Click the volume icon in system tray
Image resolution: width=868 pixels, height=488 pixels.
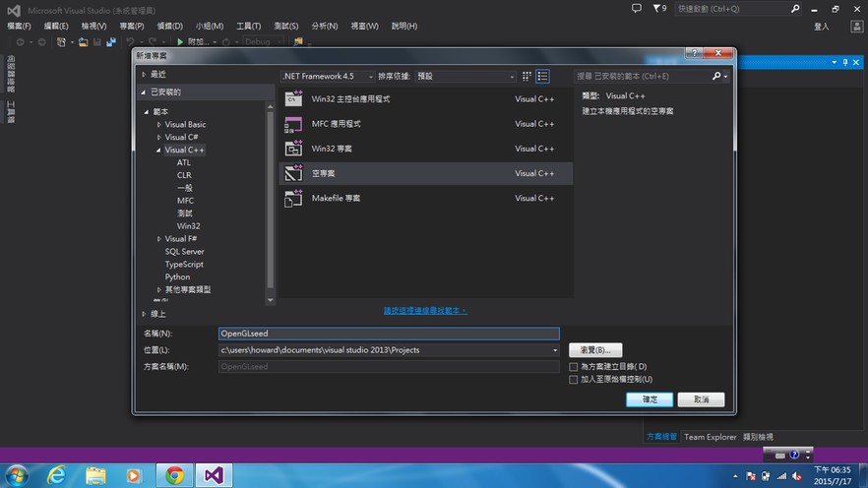(797, 476)
